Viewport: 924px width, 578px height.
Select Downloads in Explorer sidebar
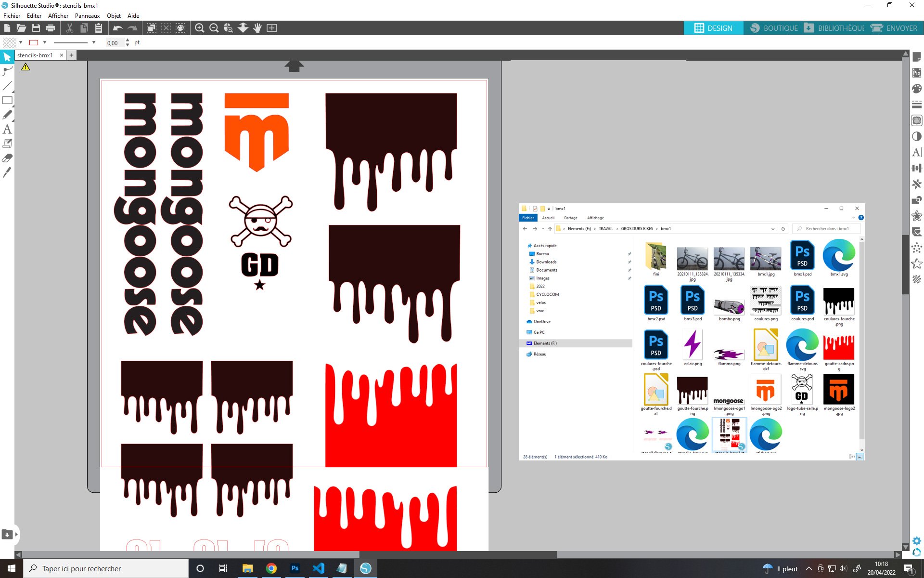tap(546, 262)
